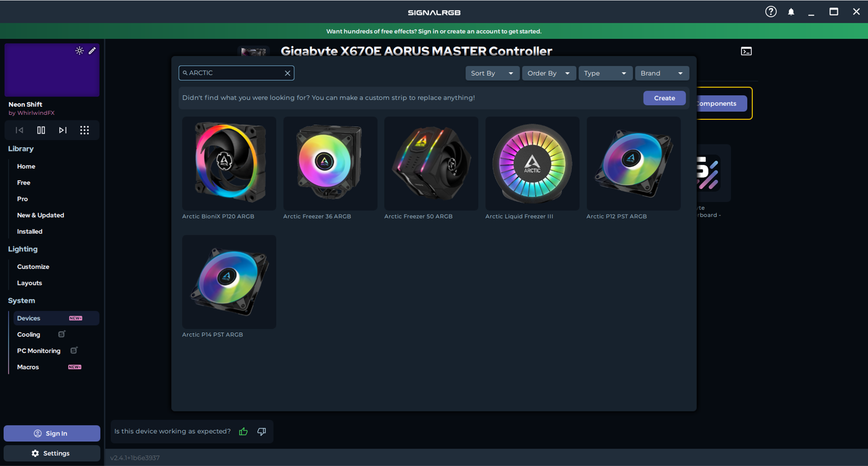Open the Sort By dropdown
This screenshot has width=868, height=466.
point(492,73)
